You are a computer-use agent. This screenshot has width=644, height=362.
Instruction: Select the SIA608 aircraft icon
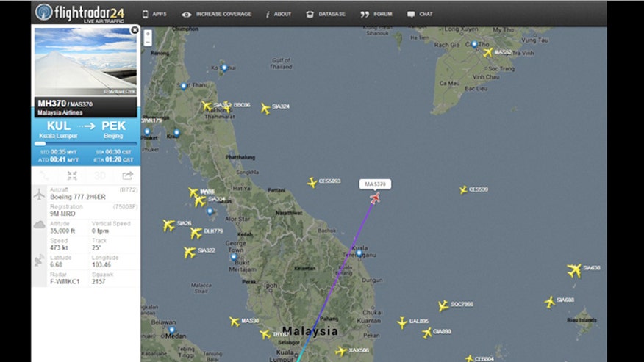click(550, 302)
